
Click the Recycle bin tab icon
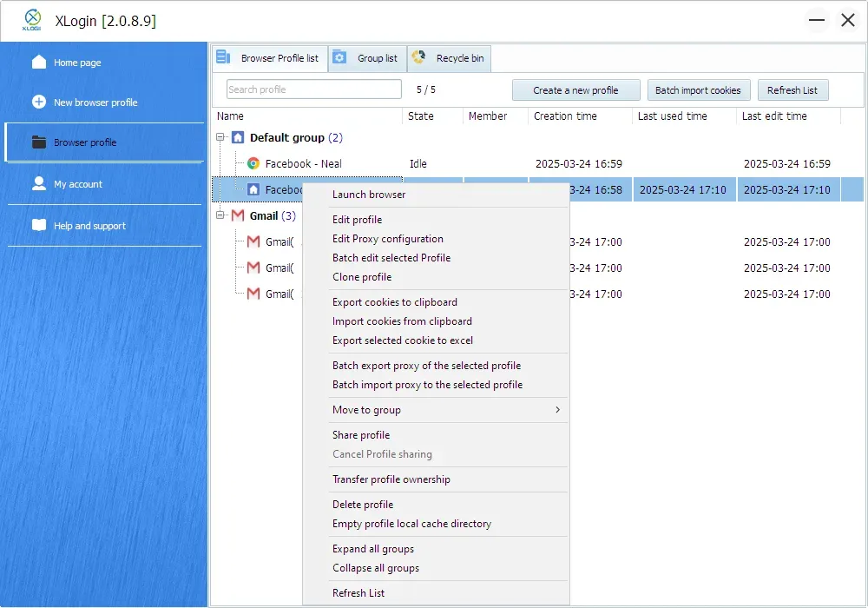(418, 57)
